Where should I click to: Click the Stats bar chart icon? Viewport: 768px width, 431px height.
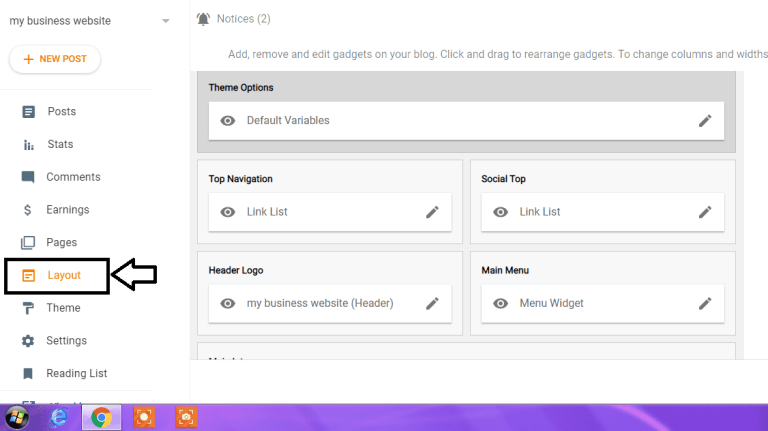[28, 145]
